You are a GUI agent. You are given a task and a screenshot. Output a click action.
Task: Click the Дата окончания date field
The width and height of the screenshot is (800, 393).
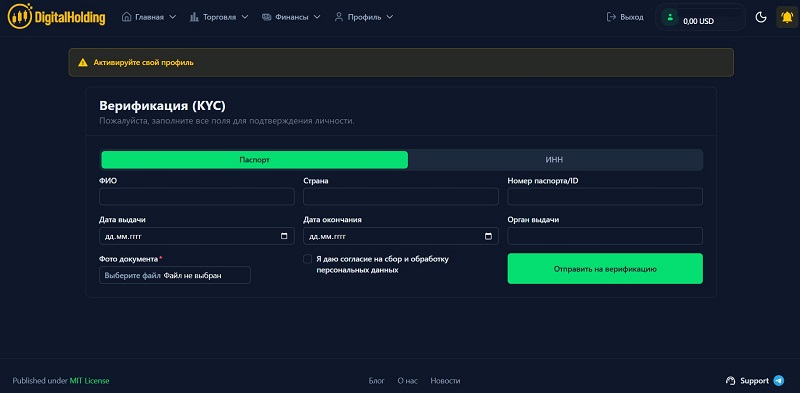(401, 236)
